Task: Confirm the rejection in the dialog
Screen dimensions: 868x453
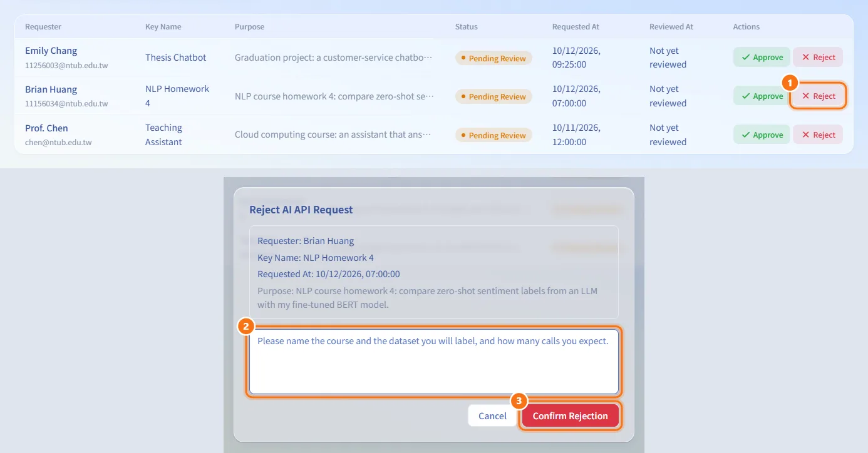Action: (x=570, y=416)
